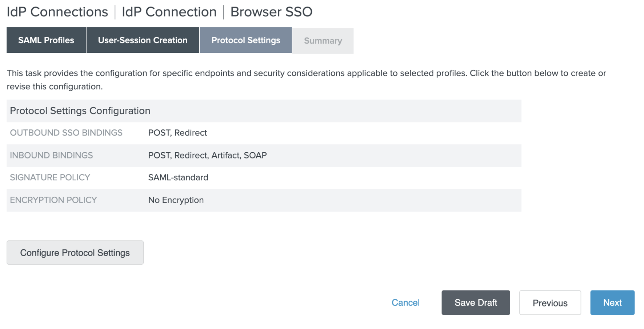Cancel the connection setup
This screenshot has height=329, width=644.
tap(405, 302)
